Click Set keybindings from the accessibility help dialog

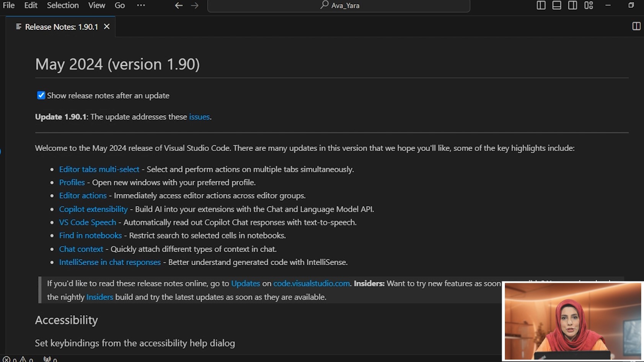click(x=135, y=343)
